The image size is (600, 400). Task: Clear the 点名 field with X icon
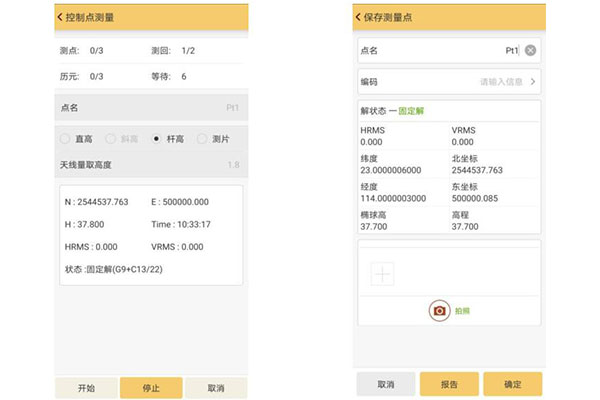(x=530, y=50)
